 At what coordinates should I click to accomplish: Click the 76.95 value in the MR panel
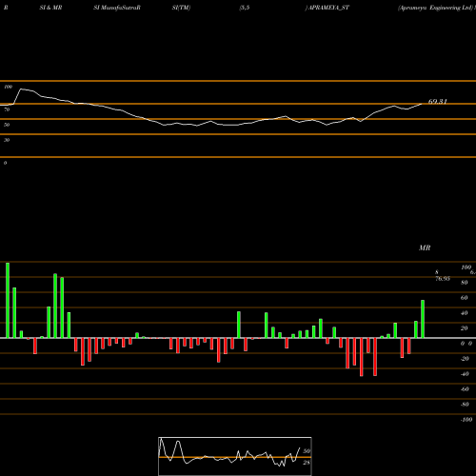coord(443,279)
